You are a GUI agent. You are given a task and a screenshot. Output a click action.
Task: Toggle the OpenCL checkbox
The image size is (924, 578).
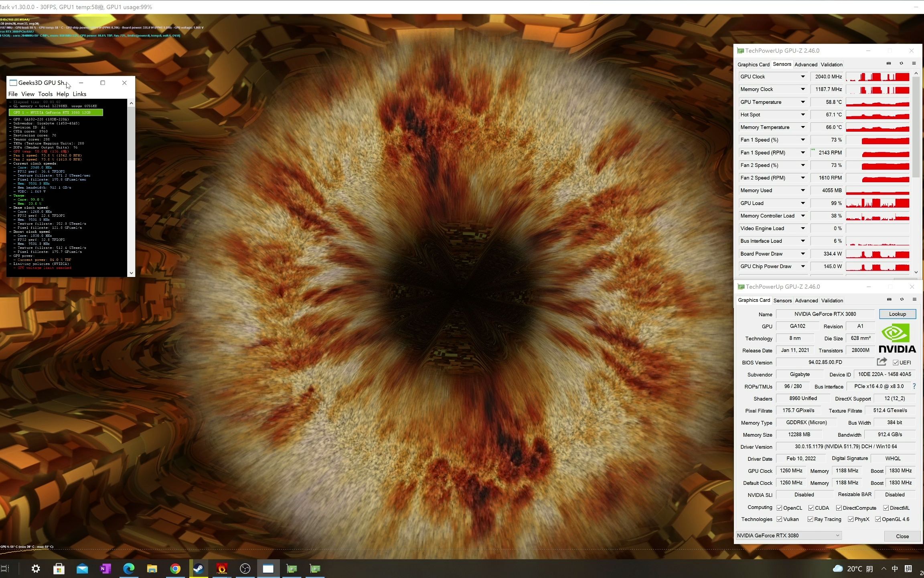coord(779,508)
